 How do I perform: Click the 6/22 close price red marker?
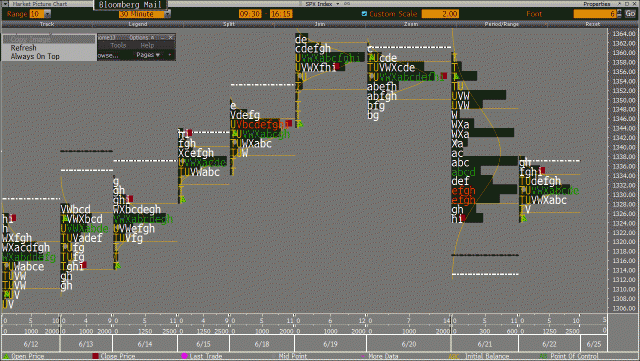542,171
